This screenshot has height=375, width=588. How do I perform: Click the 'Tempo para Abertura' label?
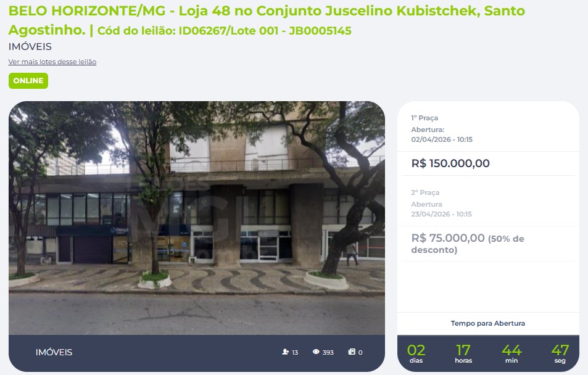[x=487, y=323]
